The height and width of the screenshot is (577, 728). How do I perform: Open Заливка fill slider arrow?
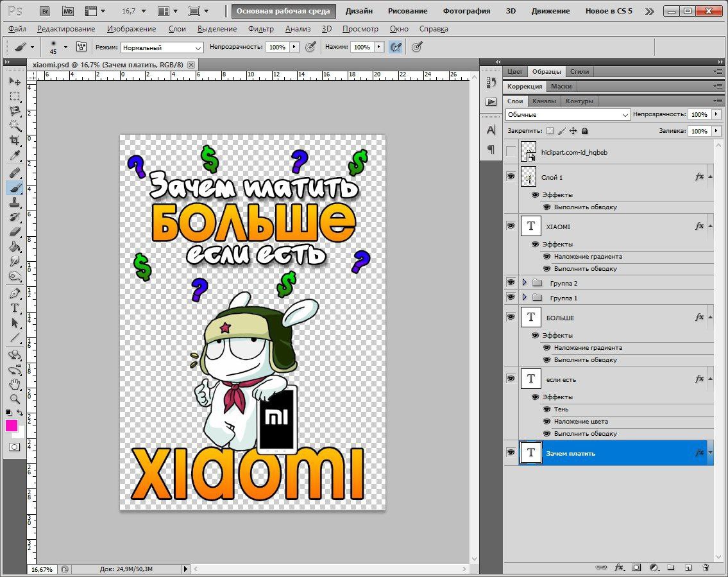click(x=716, y=131)
